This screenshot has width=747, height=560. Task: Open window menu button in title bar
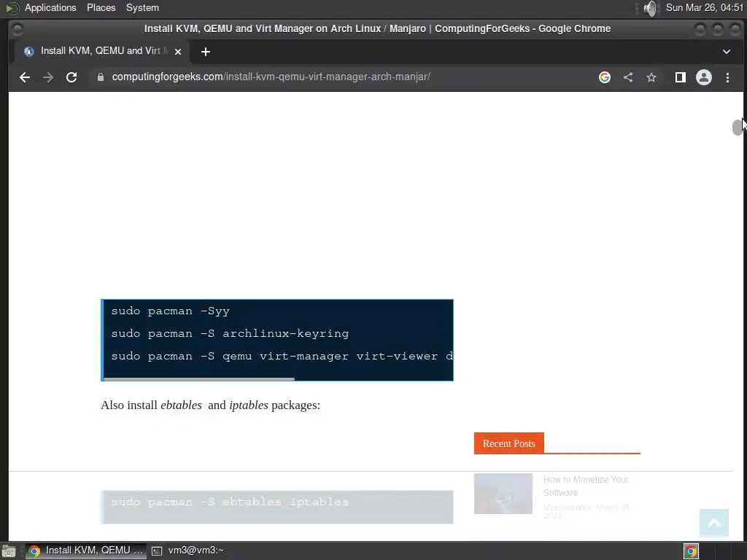tap(18, 29)
